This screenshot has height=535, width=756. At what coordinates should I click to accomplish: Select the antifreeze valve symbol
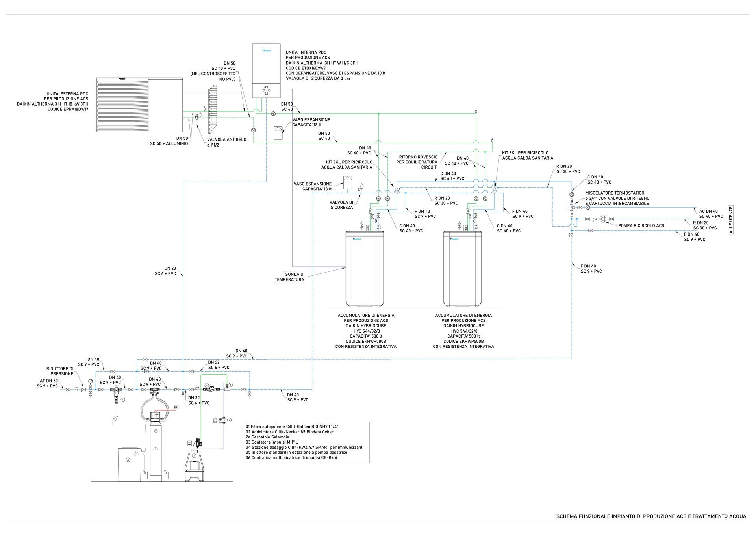(196, 117)
